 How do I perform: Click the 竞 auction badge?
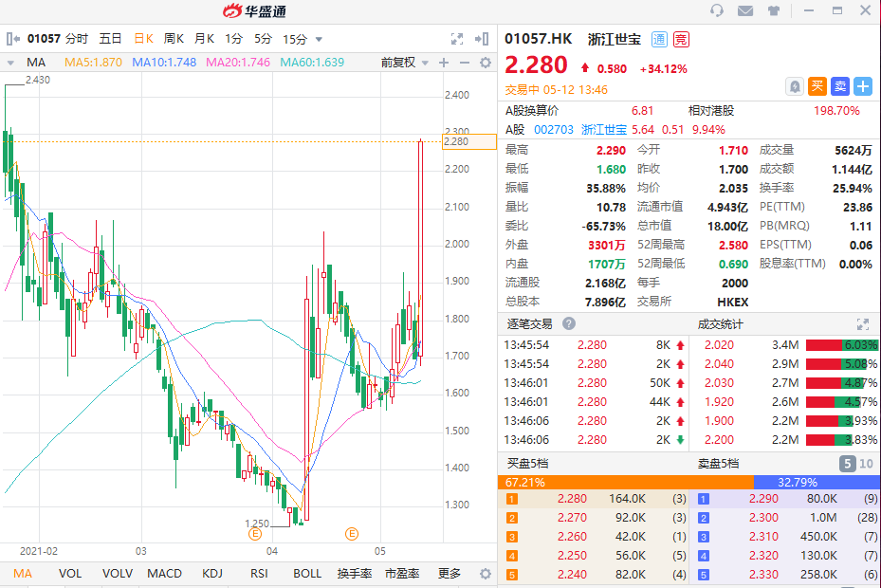(681, 39)
